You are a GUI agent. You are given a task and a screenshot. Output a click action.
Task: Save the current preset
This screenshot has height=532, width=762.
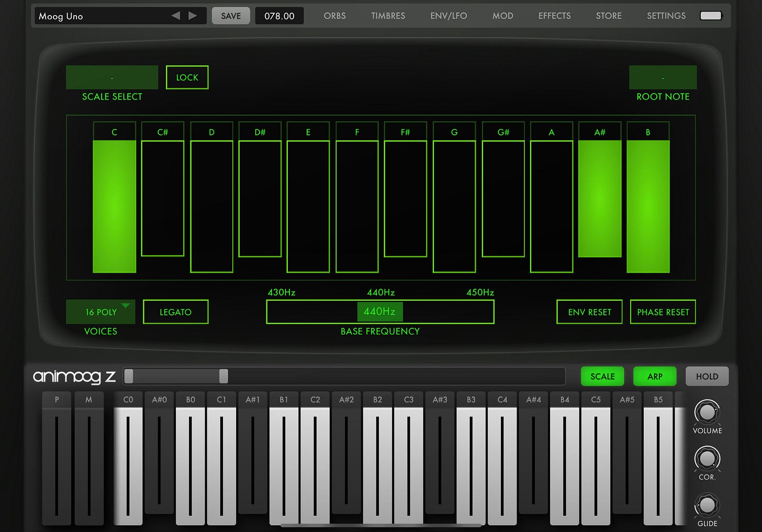(x=231, y=16)
